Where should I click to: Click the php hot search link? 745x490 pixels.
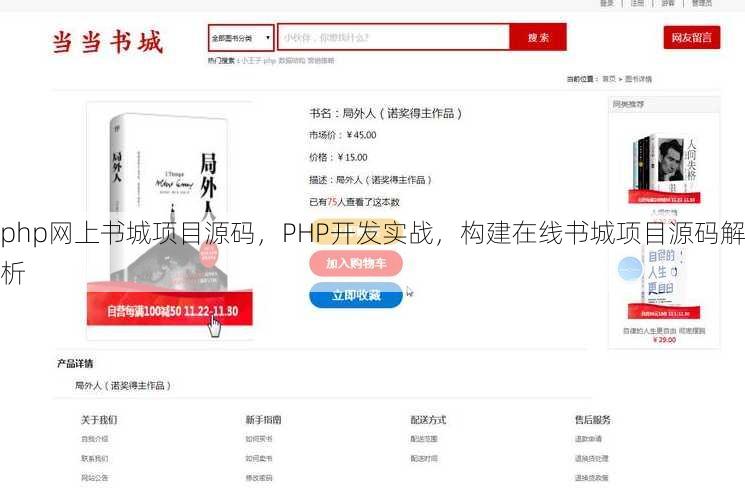[x=269, y=61]
